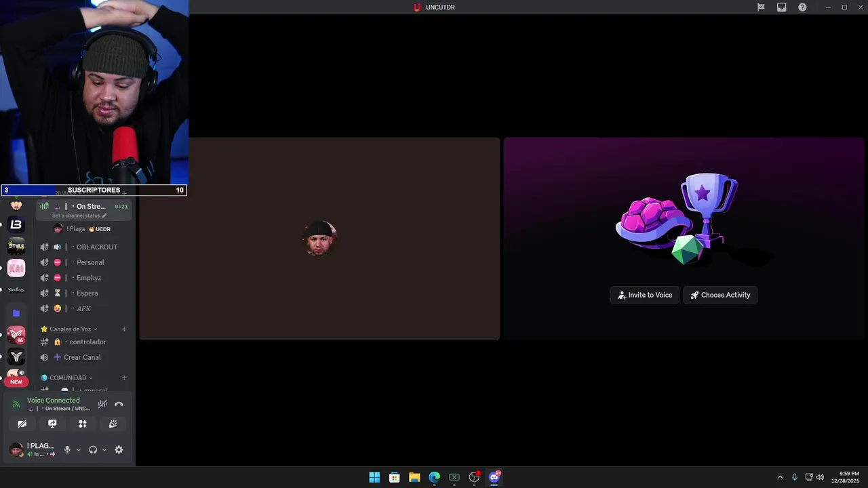
Task: Click the PLAG user avatar in user panel
Action: pos(16,449)
